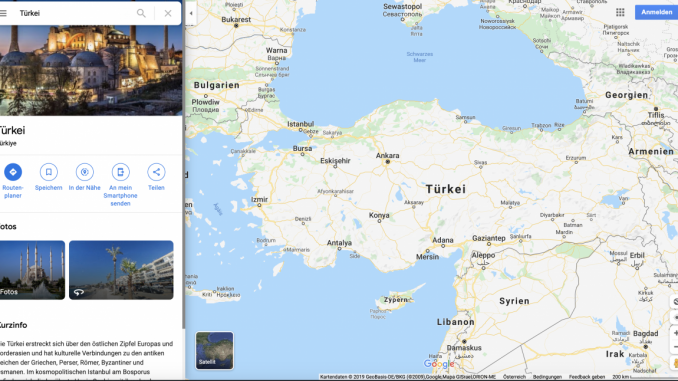Image resolution: width=678 pixels, height=381 pixels.
Task: Click the Batumi city label
Action: pyautogui.click(x=584, y=101)
